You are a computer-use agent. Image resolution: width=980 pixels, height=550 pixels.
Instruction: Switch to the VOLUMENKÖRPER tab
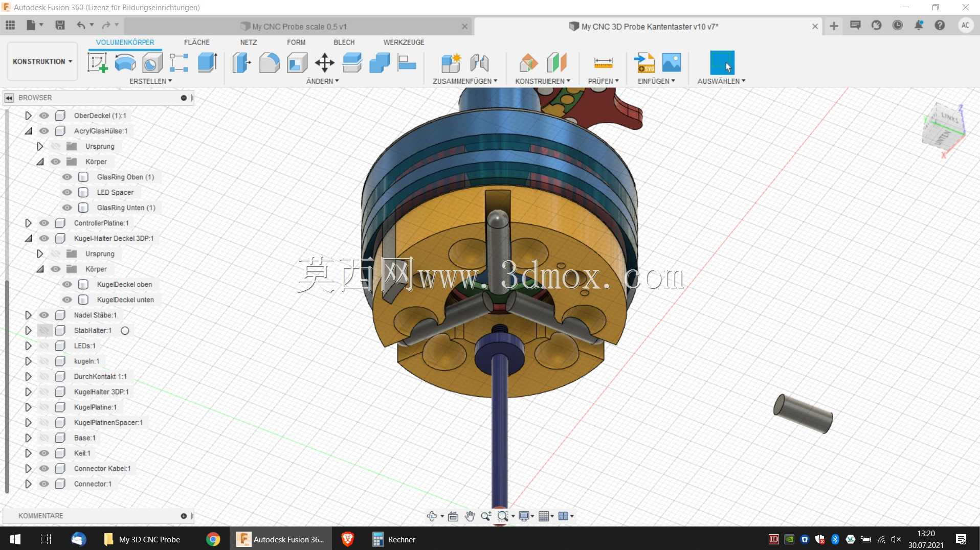click(125, 42)
